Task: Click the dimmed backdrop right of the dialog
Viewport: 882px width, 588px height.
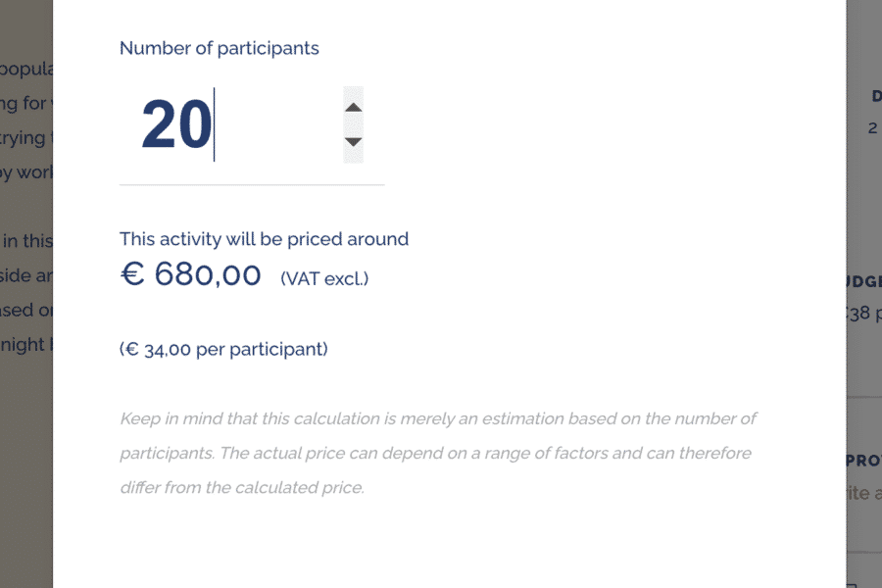Action: click(x=863, y=196)
